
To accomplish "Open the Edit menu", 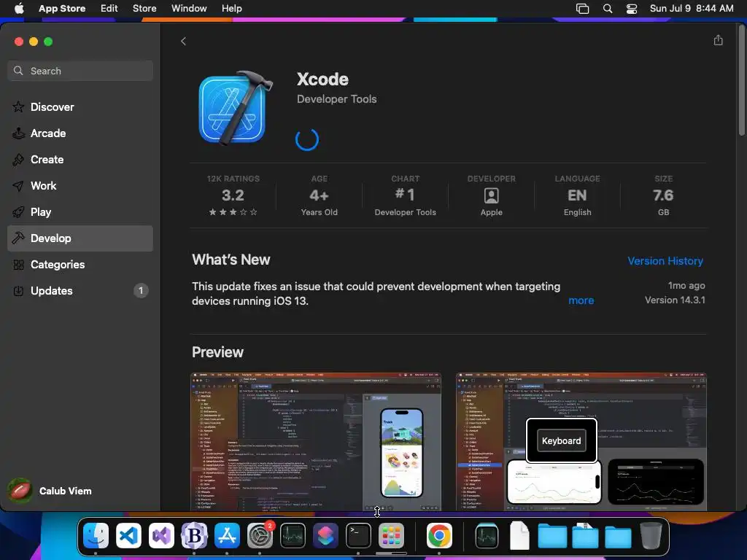I will pyautogui.click(x=109, y=9).
